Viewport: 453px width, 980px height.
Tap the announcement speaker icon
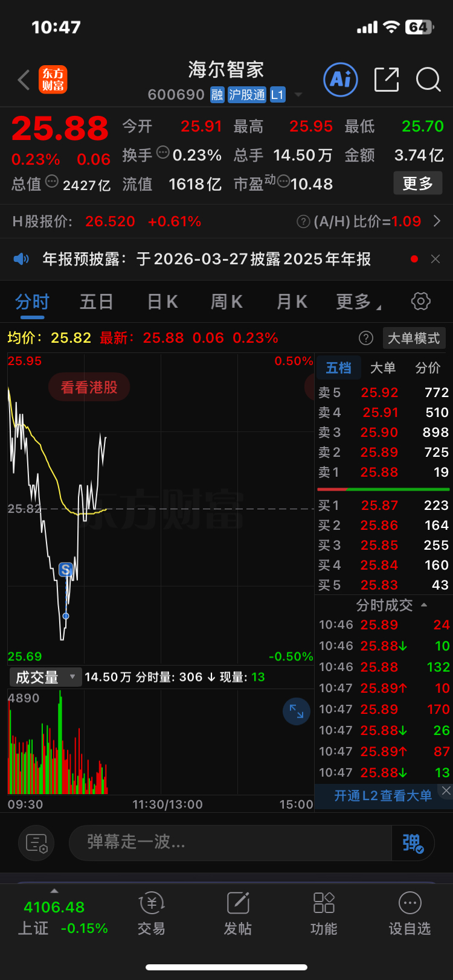tap(21, 259)
